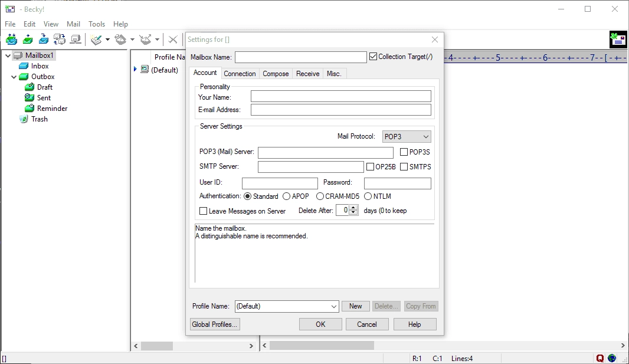The image size is (629, 364).
Task: Click the Send mail toolbar icon
Action: point(28,40)
